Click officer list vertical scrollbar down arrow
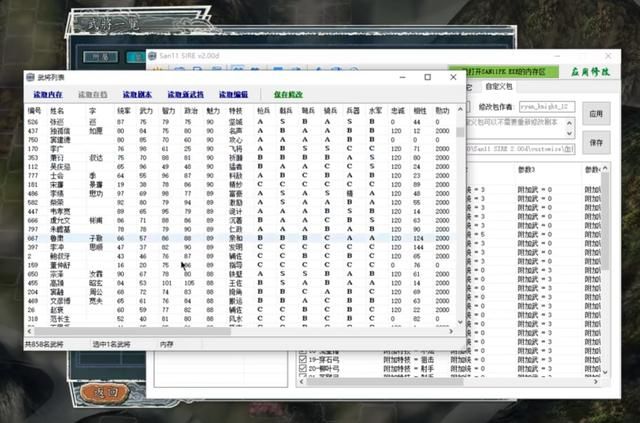 (460, 322)
